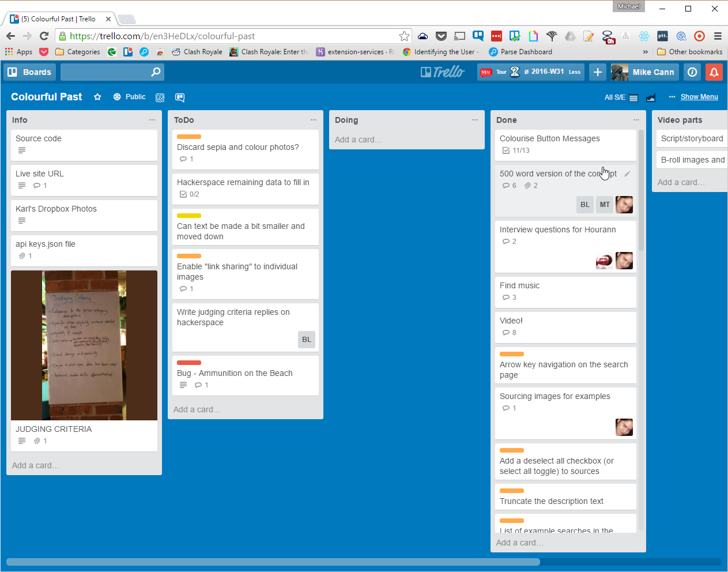The image size is (728, 572).
Task: Click Add a card in Doing list
Action: [x=359, y=140]
